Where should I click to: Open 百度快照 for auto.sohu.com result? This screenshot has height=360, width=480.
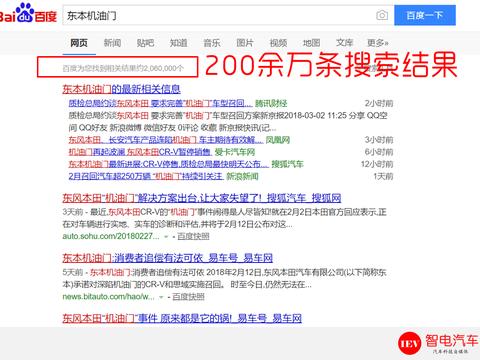(193, 236)
